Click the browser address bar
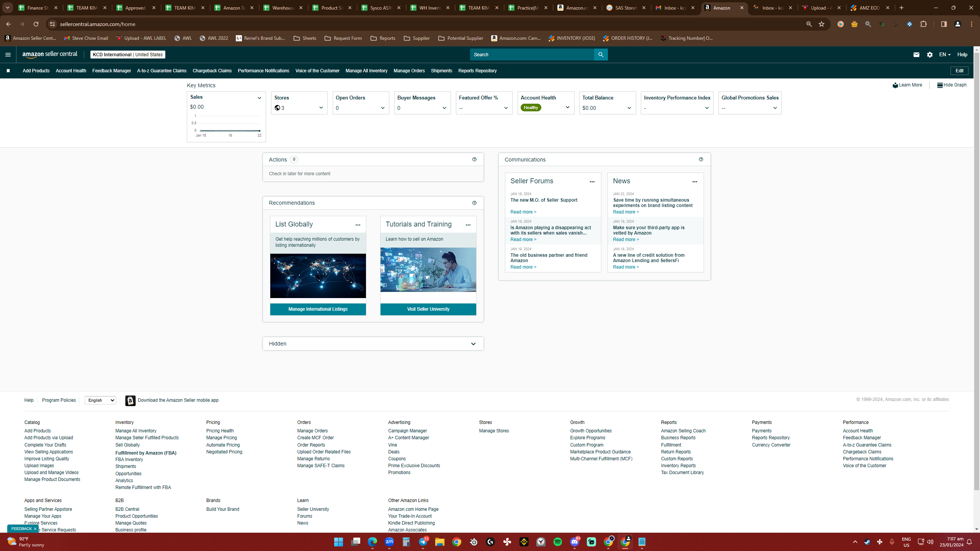980x551 pixels. (429, 24)
